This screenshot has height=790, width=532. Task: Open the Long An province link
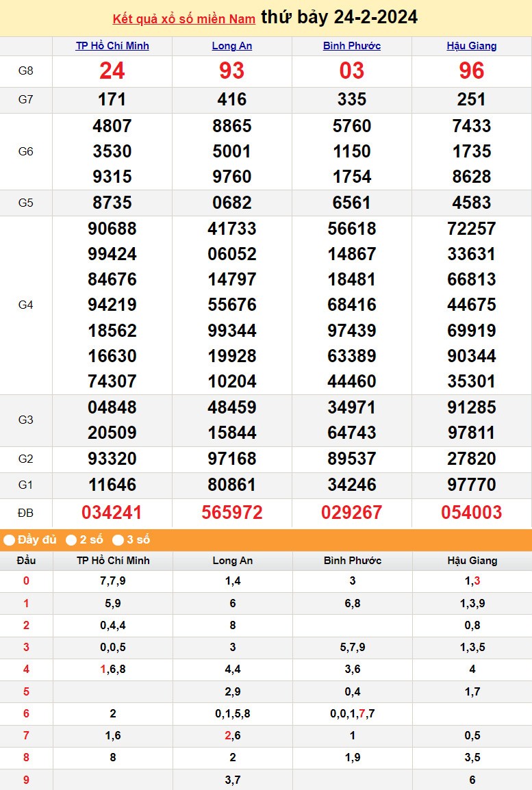232,46
